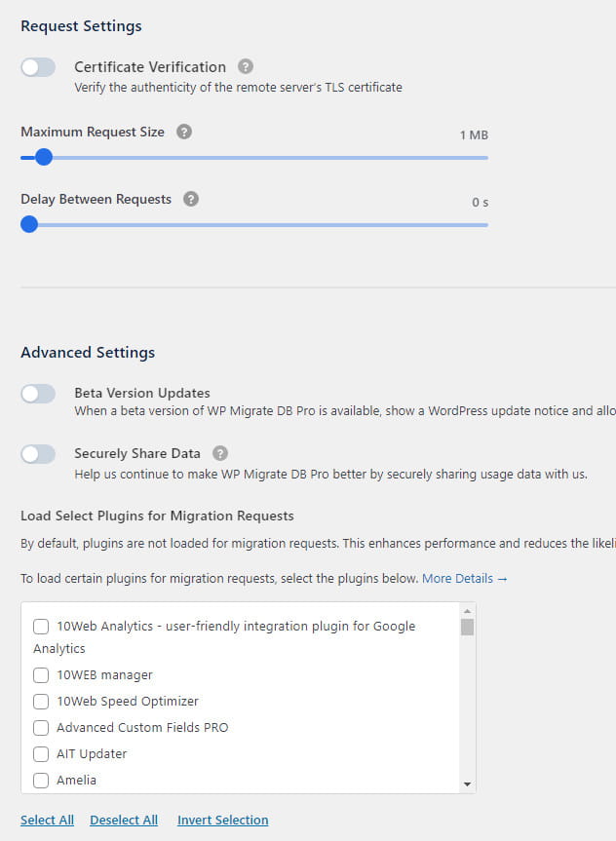Click Deselect All

click(x=124, y=820)
